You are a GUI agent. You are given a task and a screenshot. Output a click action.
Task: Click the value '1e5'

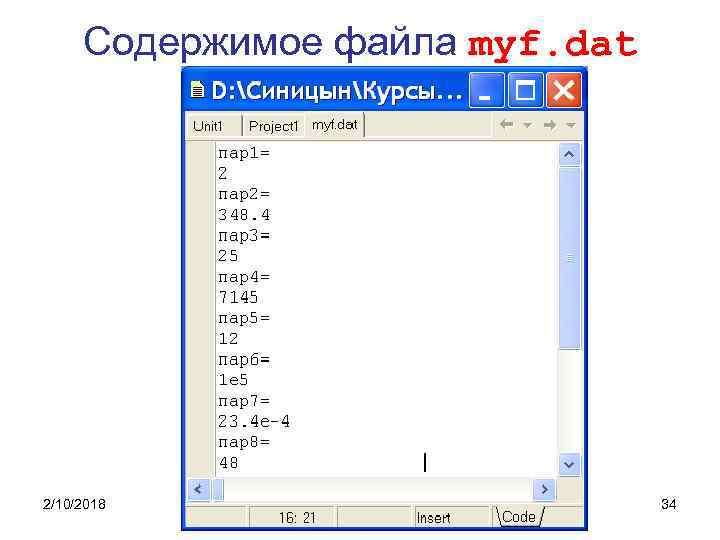pyautogui.click(x=233, y=380)
